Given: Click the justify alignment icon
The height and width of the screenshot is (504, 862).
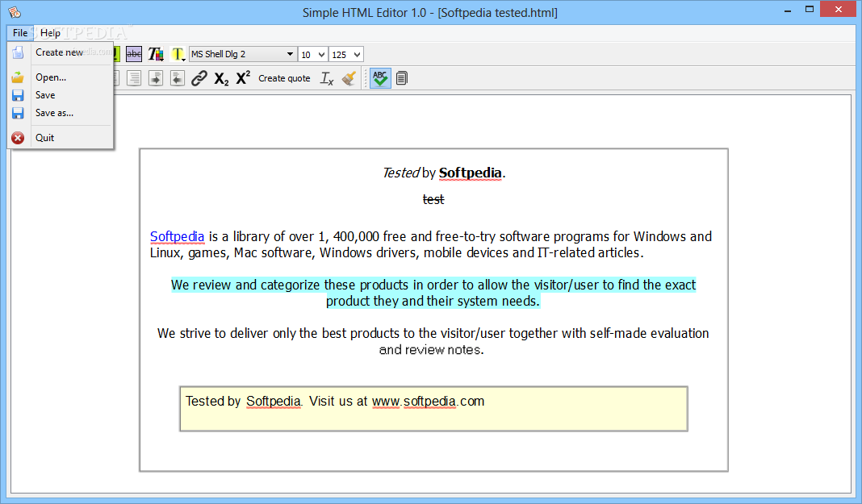Looking at the screenshot, I should click(x=134, y=78).
